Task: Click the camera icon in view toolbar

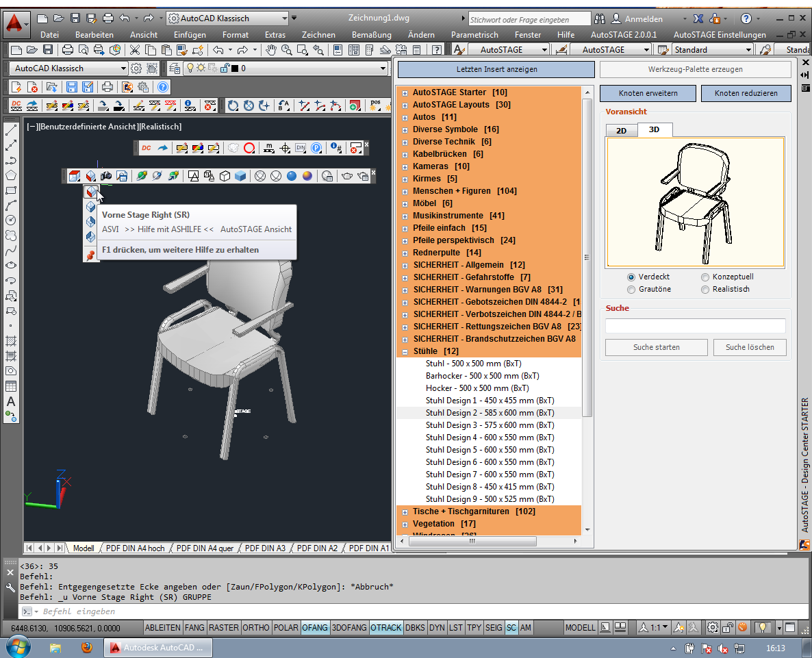Action: (106, 176)
